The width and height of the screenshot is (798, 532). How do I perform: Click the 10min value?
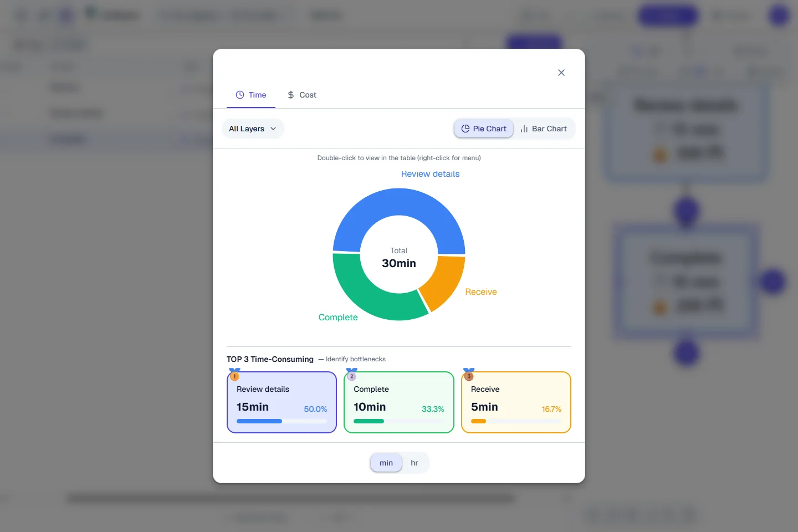(370, 407)
